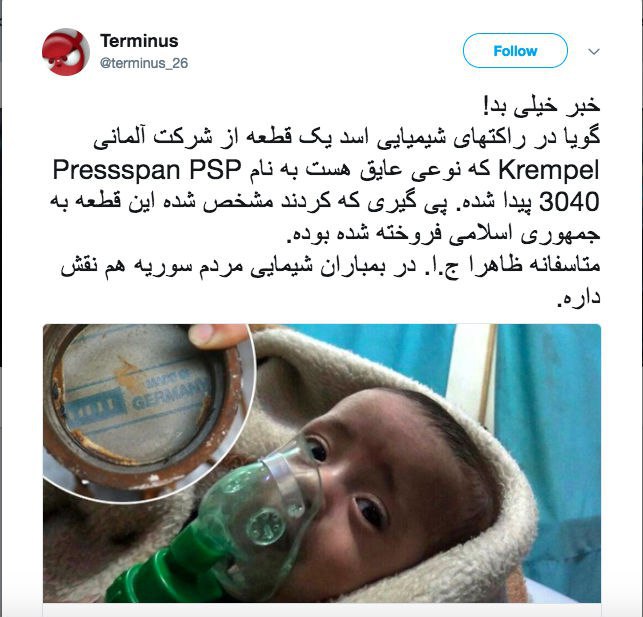The image size is (643, 617).
Task: Click the first tweet line ending with exclamation mark
Action: point(542,106)
